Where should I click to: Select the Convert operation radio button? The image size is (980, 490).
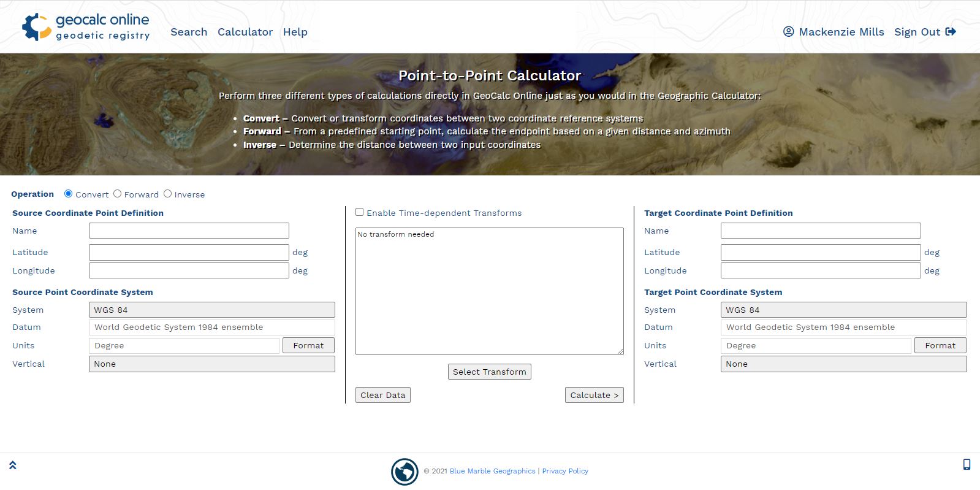click(68, 194)
